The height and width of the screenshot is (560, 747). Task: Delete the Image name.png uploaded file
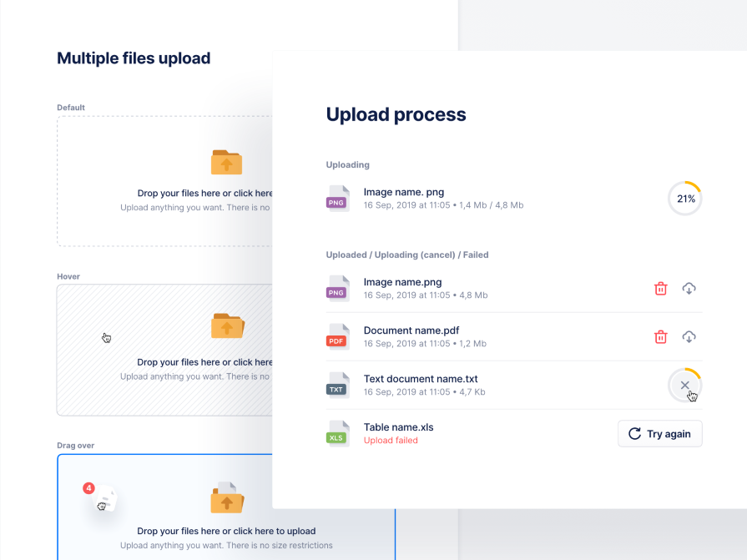click(660, 289)
